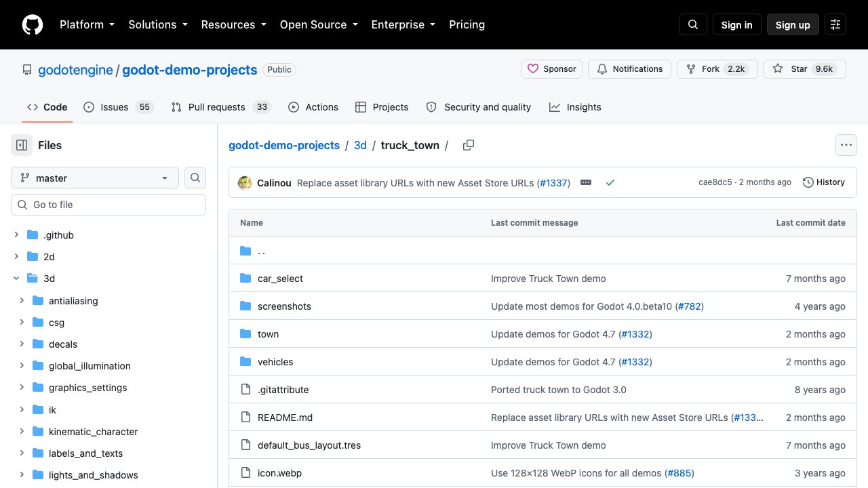
Task: Copy the truck_town path to clipboard
Action: (469, 145)
